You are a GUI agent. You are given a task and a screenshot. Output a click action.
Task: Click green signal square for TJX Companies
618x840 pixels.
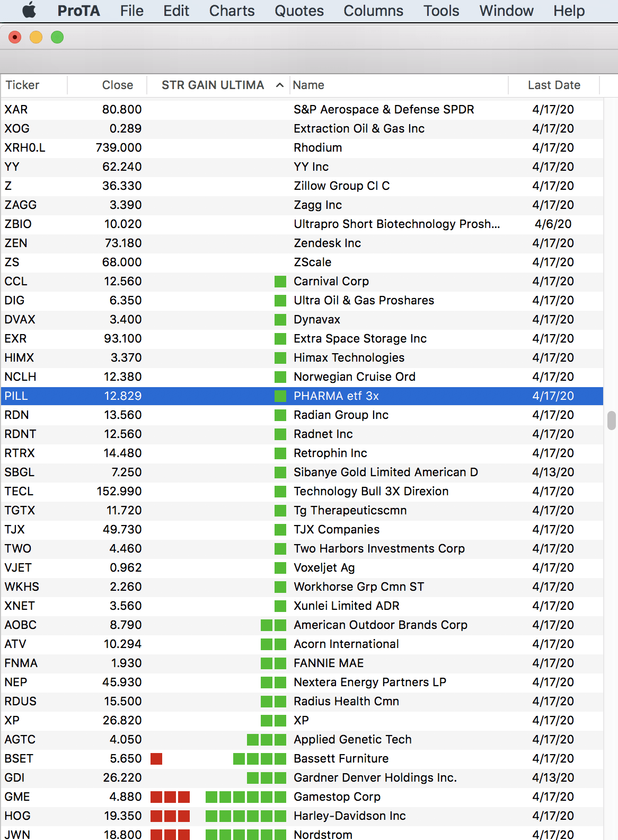pyautogui.click(x=280, y=530)
